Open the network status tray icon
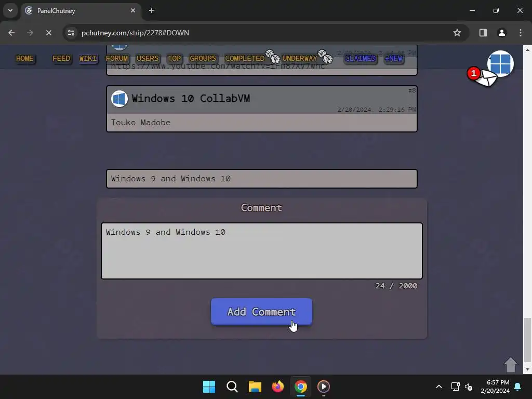The image size is (532, 399). (x=455, y=387)
